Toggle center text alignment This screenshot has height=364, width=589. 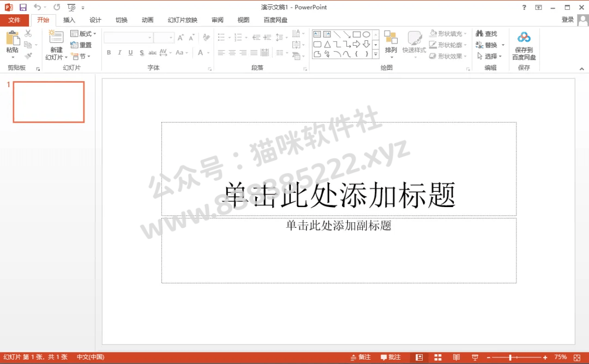coord(232,52)
